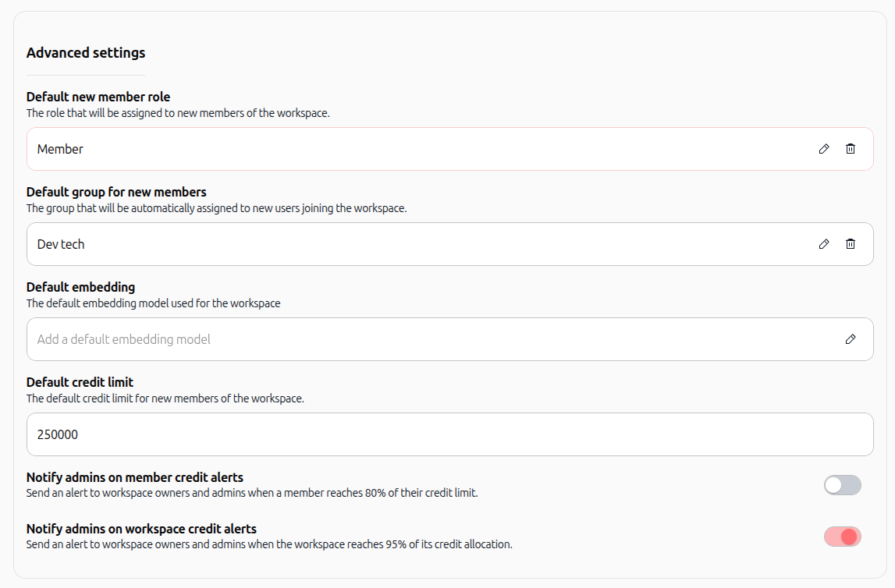Open the Dev tech group field
Image resolution: width=895 pixels, height=588 pixels.
pos(449,244)
